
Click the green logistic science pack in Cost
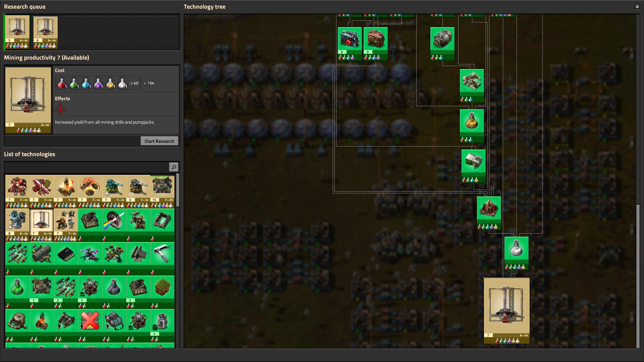coord(74,83)
